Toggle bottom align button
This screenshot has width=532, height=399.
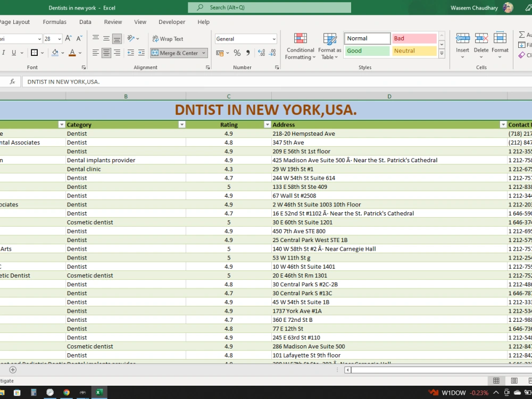pyautogui.click(x=117, y=39)
